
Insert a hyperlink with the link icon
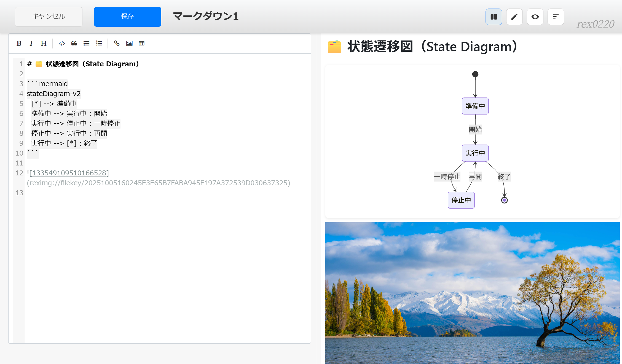click(117, 44)
